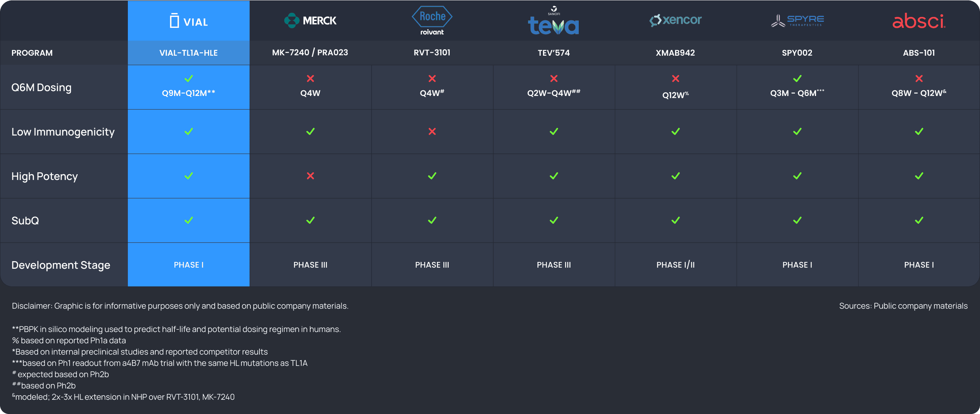980x414 pixels.
Task: Select the MK-7240 / PRA023 program label
Action: tap(310, 53)
